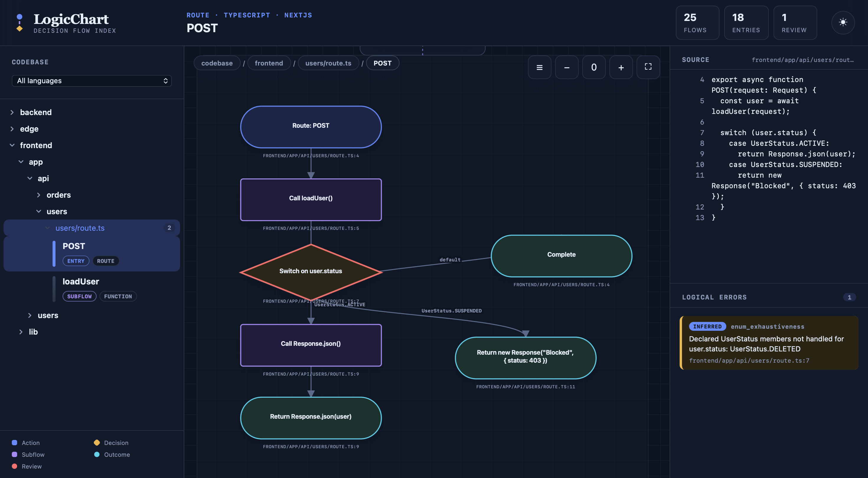Click the Subflow legend color dot

point(14,454)
